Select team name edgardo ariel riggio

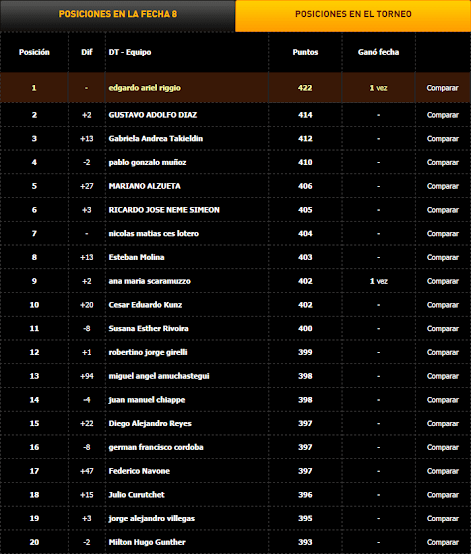(x=145, y=88)
